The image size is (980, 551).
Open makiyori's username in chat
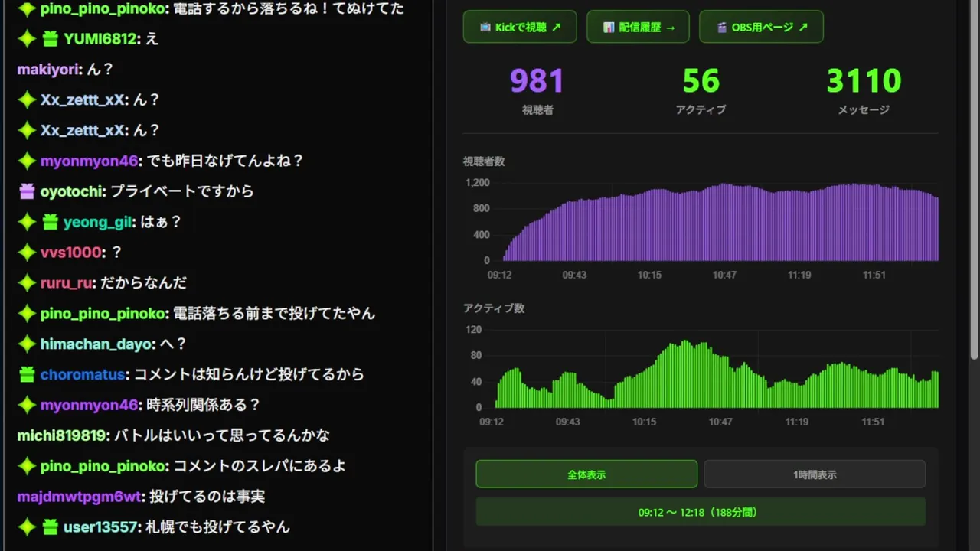(48, 69)
